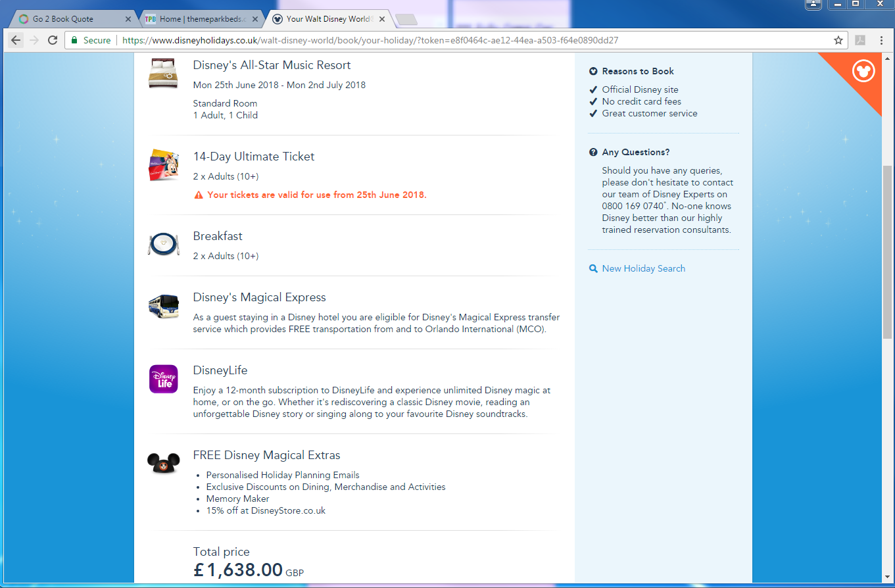Click the Memory Maker list item
The height and width of the screenshot is (588, 895).
pos(237,499)
